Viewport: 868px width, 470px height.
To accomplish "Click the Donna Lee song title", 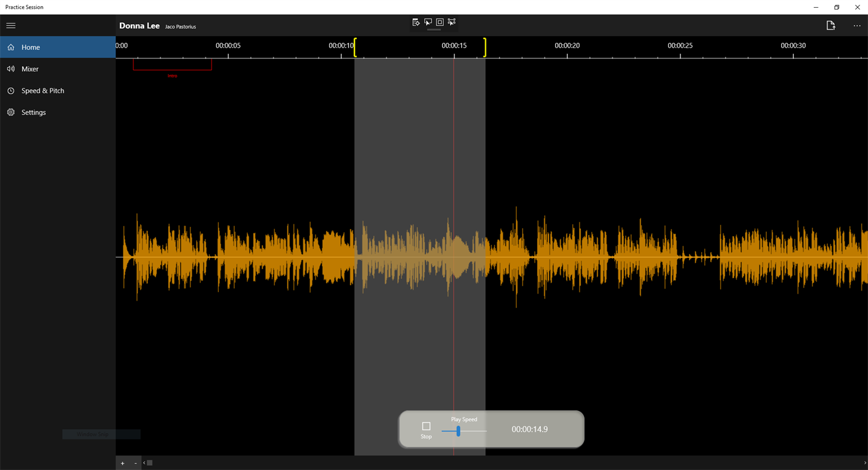I will pos(139,26).
